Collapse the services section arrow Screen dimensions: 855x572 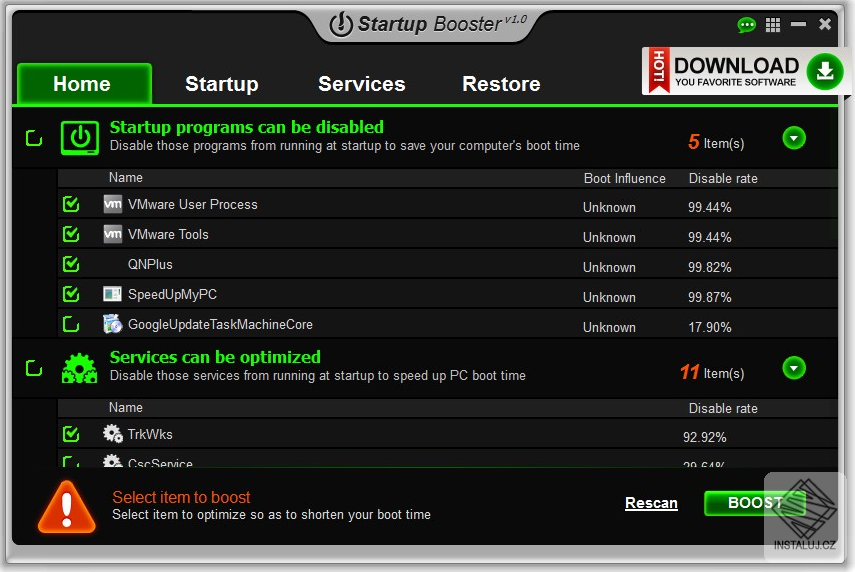pyautogui.click(x=794, y=368)
